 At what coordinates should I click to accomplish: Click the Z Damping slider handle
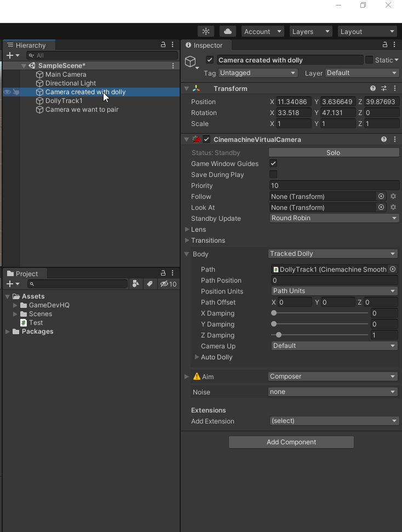tap(279, 335)
